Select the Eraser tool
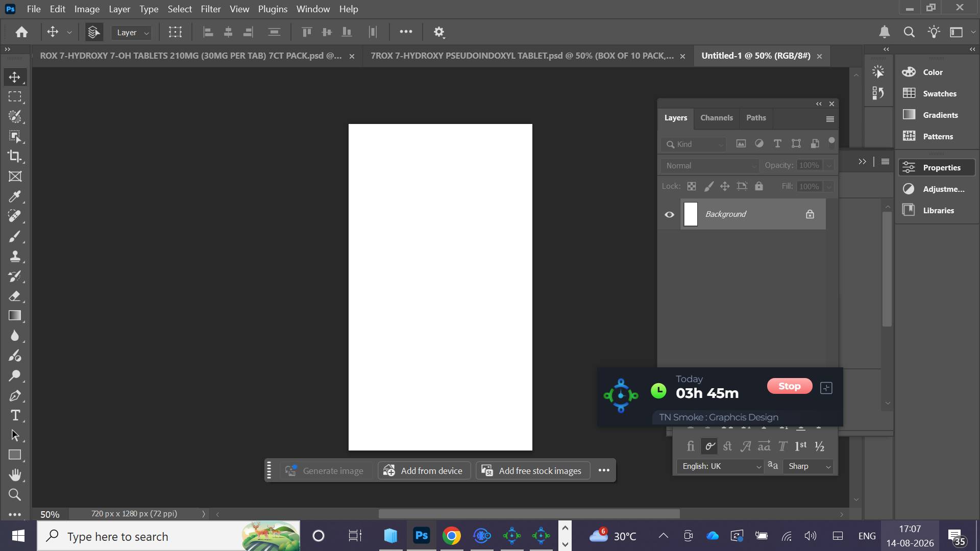Viewport: 980px width, 551px height. 15,296
